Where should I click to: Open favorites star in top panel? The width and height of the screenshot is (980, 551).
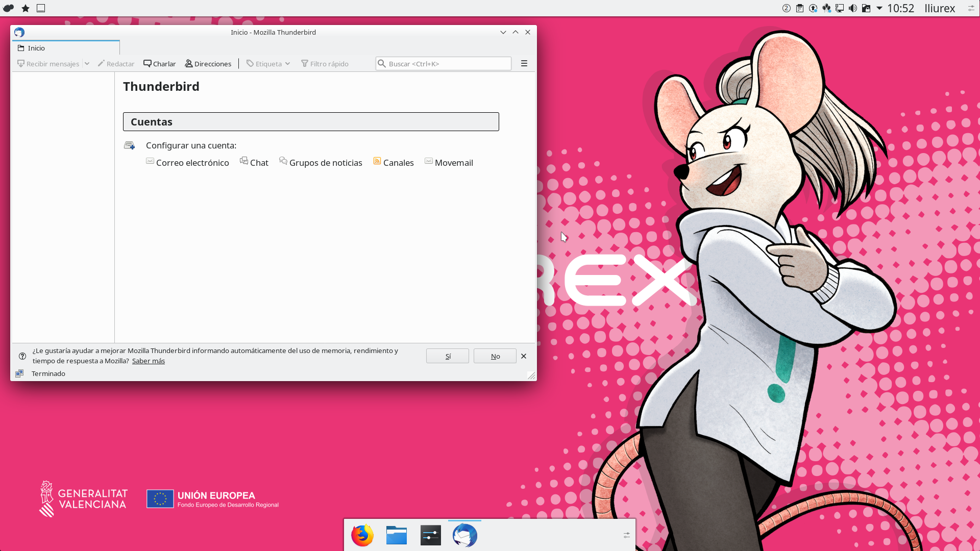pos(26,8)
